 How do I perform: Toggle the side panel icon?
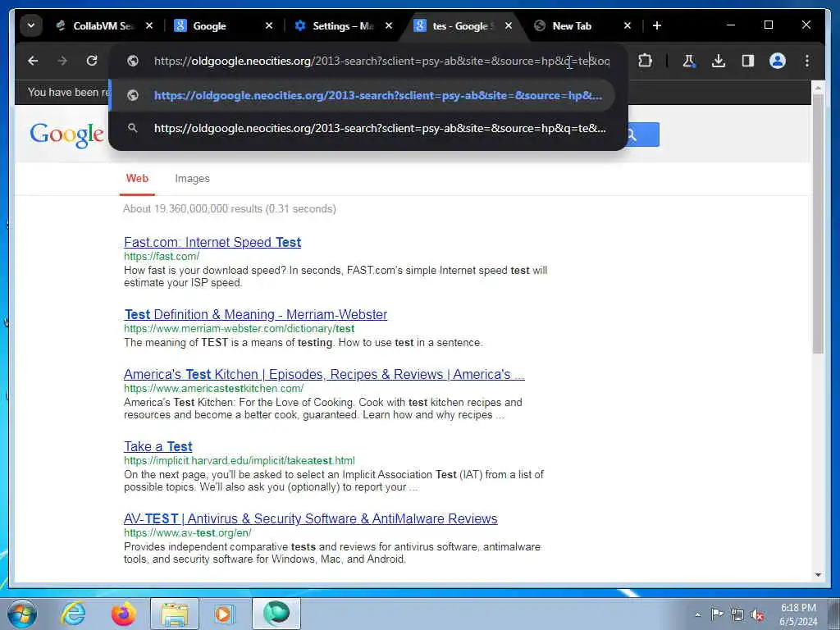click(x=748, y=61)
